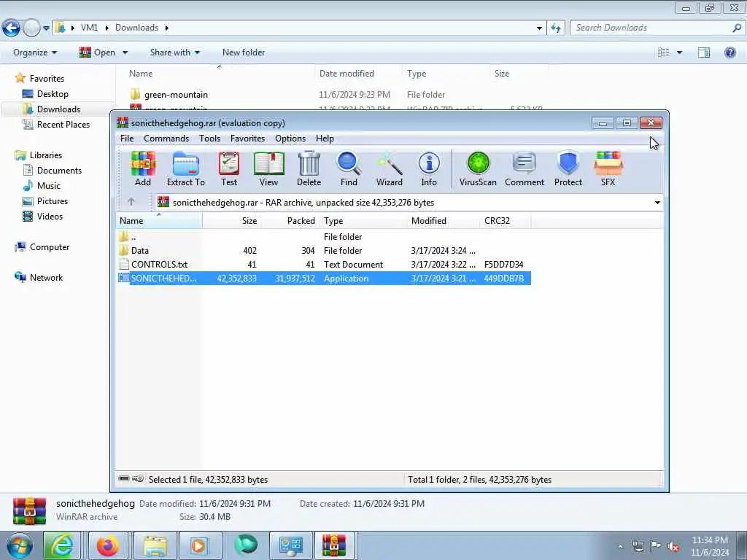The image size is (747, 560).
Task: Open the Explorer Organize dropdown
Action: click(x=35, y=52)
